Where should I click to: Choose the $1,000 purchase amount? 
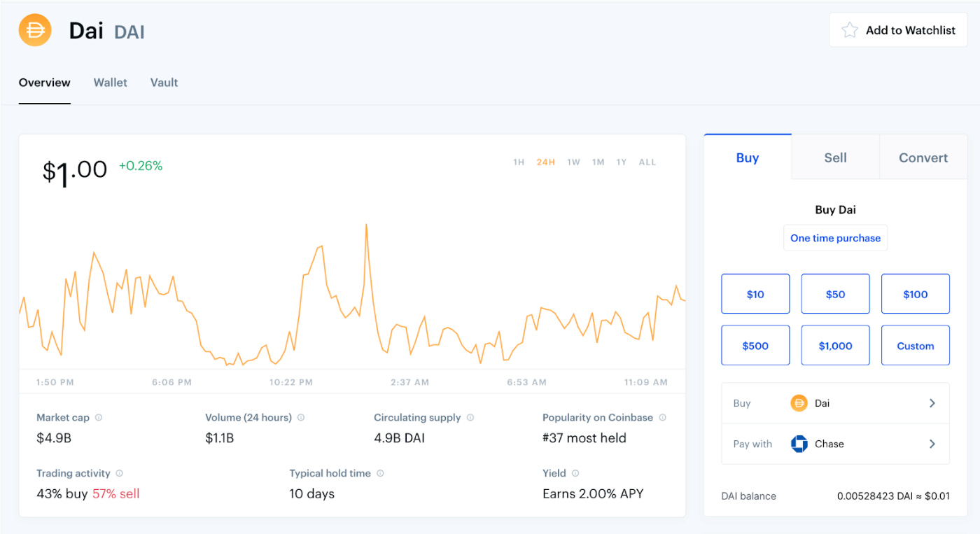835,346
